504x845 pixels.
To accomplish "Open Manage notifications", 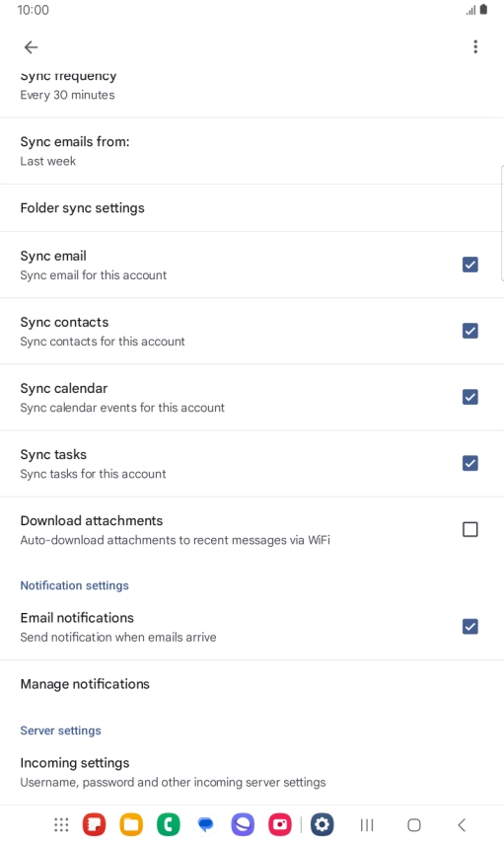I will click(x=252, y=684).
